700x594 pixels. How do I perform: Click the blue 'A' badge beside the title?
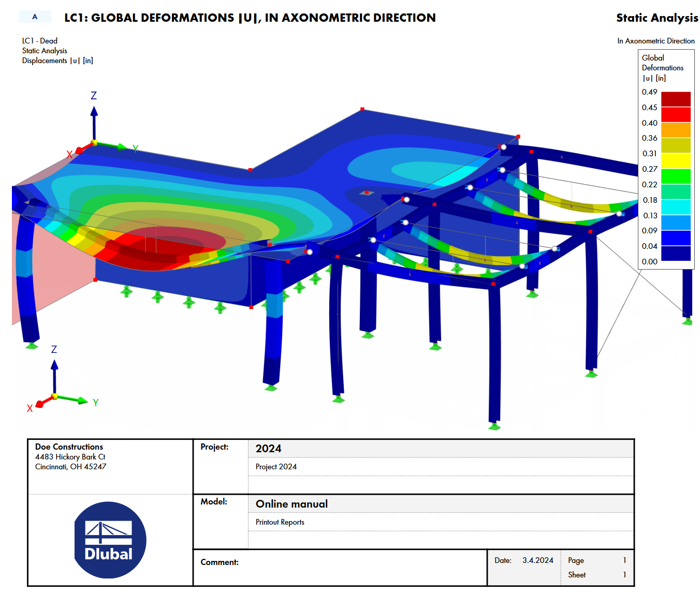tap(35, 17)
